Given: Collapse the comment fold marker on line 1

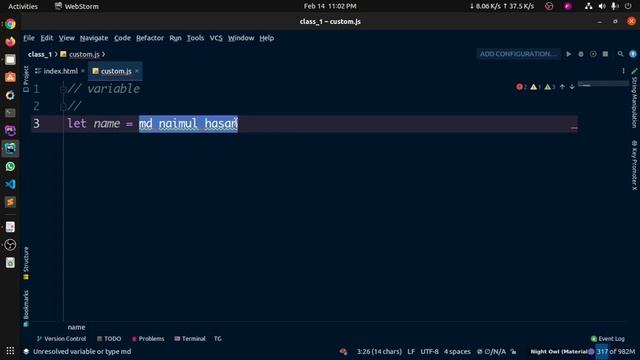Looking at the screenshot, I should tap(63, 89).
